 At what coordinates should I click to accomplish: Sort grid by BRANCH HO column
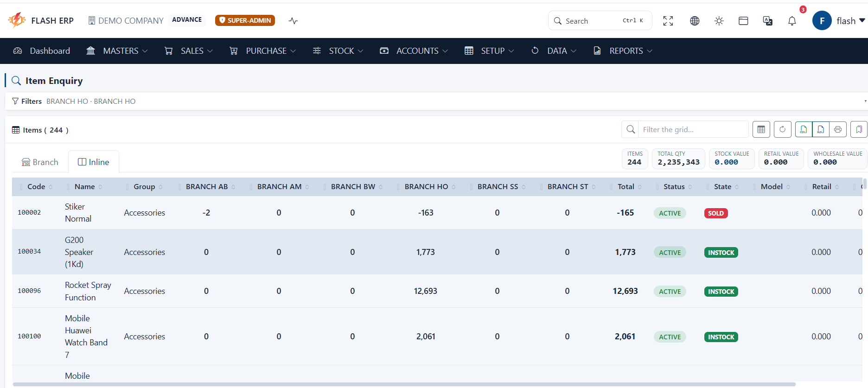coord(426,186)
